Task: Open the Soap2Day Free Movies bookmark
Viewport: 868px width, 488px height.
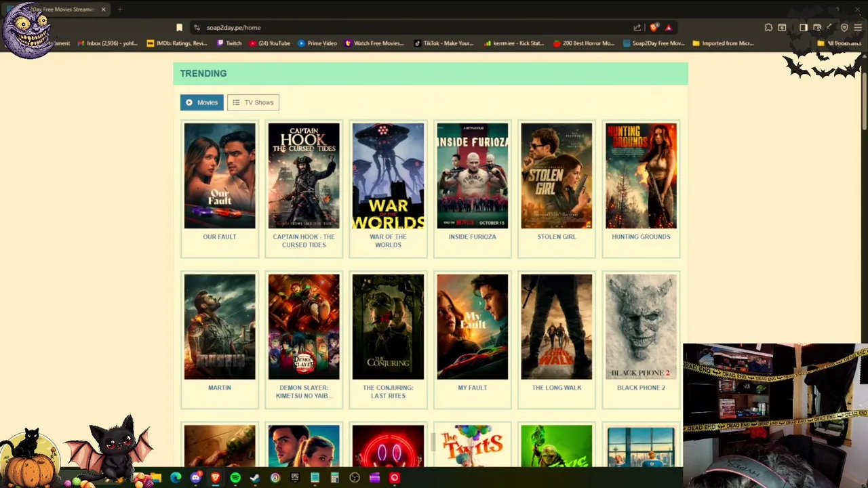Action: [654, 43]
